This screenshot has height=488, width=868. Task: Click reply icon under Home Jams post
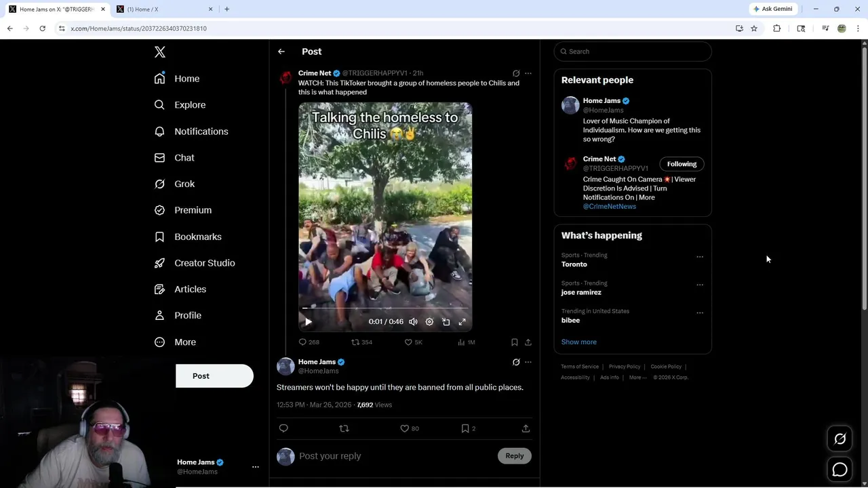283,428
